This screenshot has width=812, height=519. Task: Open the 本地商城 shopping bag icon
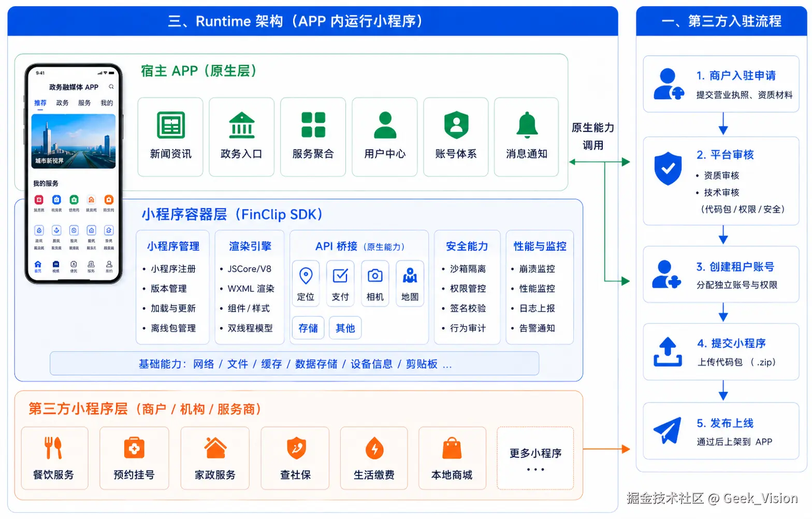pos(452,448)
